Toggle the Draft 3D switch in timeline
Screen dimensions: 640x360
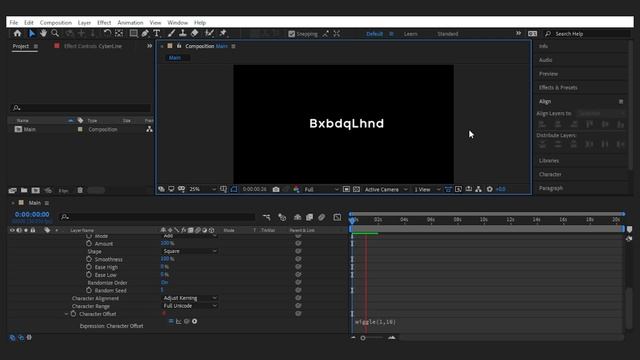[282, 217]
